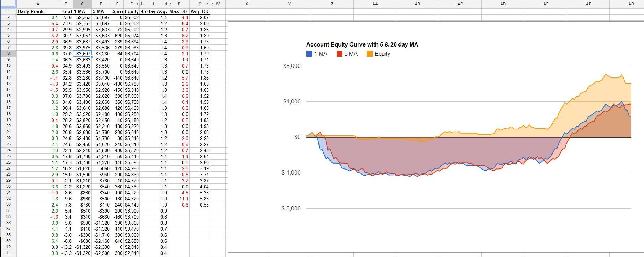Click the Sim? header cell
This screenshot has height=257, width=644.
[118, 11]
